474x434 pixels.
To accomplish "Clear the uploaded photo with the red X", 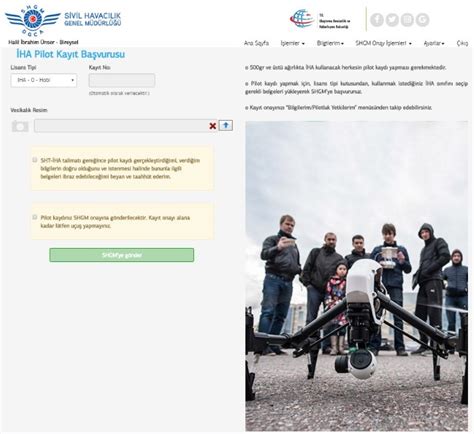I will [213, 126].
